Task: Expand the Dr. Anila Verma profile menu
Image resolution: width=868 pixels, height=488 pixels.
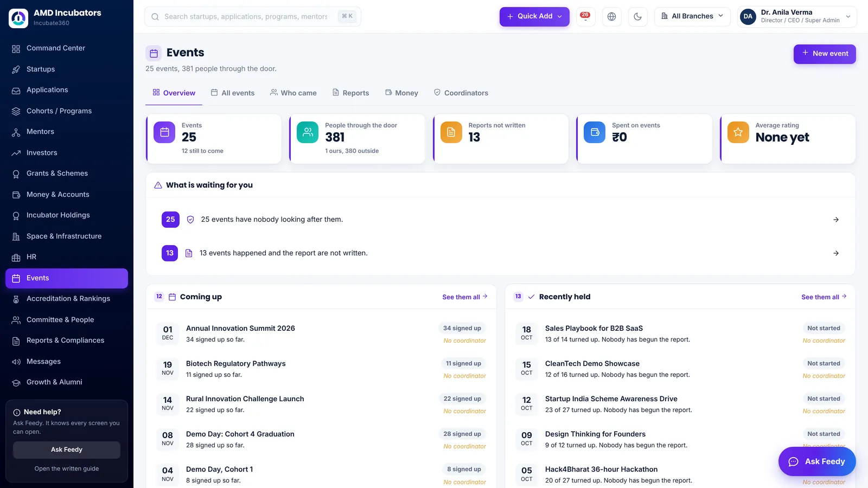Action: click(x=797, y=16)
